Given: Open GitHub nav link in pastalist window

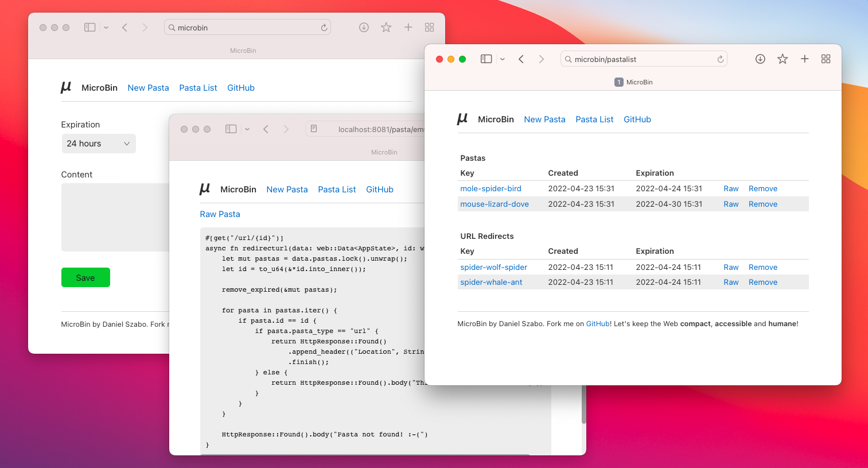Looking at the screenshot, I should [x=637, y=119].
